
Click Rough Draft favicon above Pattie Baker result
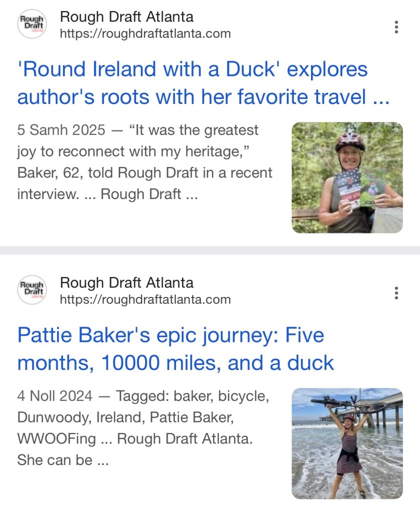(31, 290)
